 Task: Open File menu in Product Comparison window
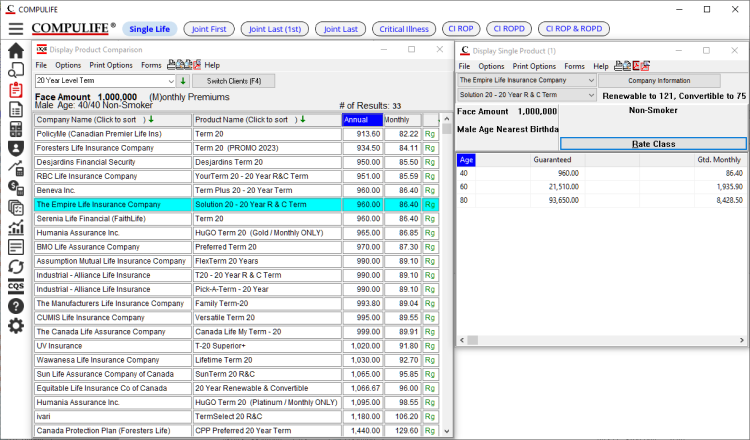coord(41,65)
